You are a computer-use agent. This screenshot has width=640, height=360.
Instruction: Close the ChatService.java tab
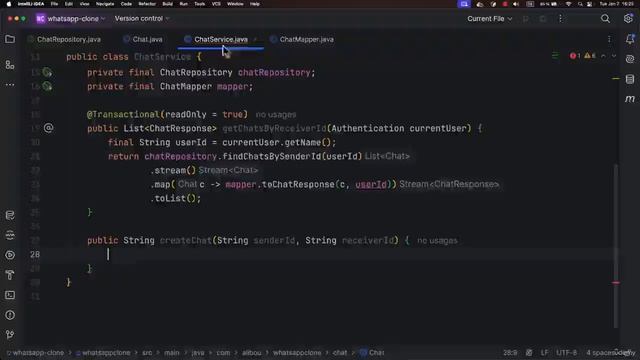click(x=255, y=40)
